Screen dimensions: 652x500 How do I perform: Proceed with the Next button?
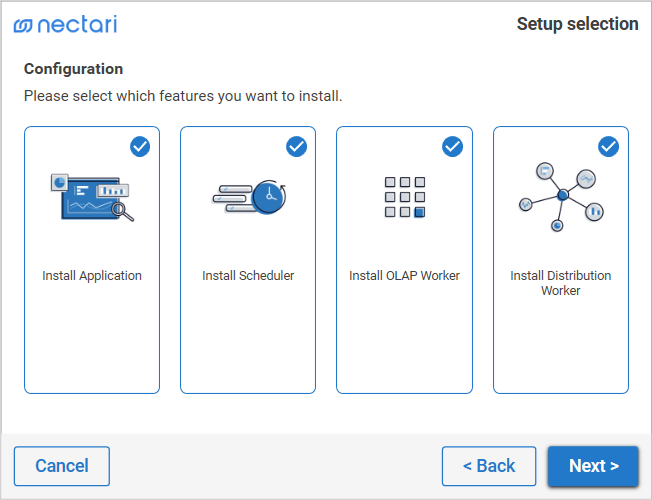pos(593,466)
